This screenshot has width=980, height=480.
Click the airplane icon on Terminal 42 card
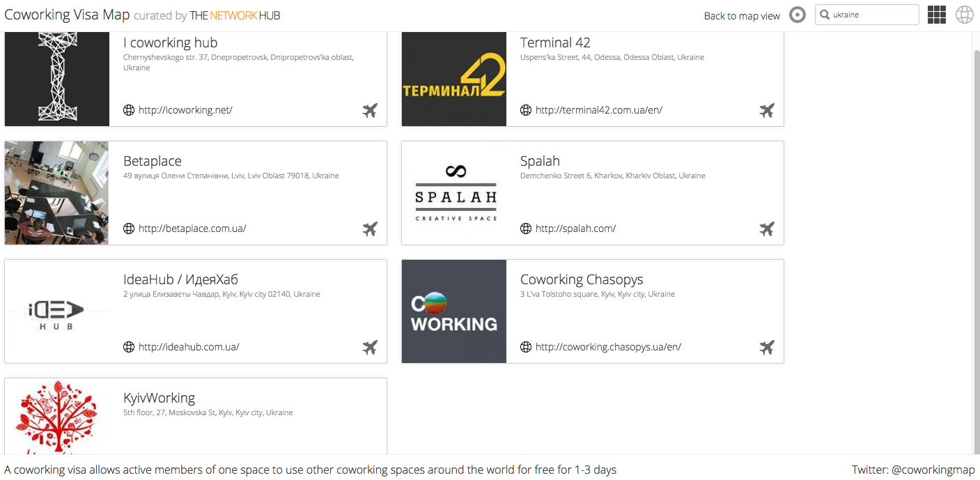point(767,110)
